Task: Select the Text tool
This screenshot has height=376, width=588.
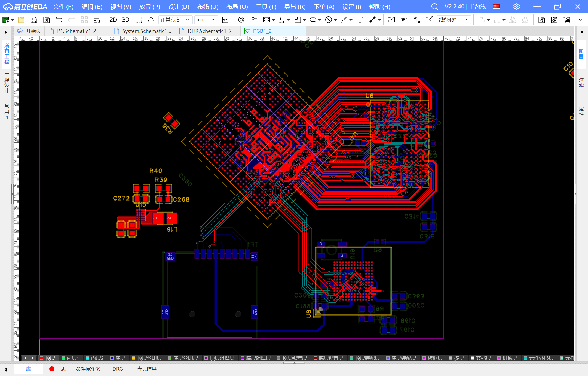Action: pyautogui.click(x=360, y=20)
